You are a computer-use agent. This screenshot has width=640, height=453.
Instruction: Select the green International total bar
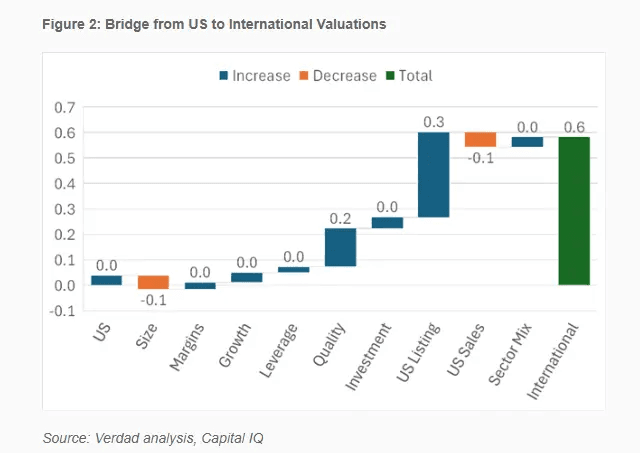tap(574, 211)
